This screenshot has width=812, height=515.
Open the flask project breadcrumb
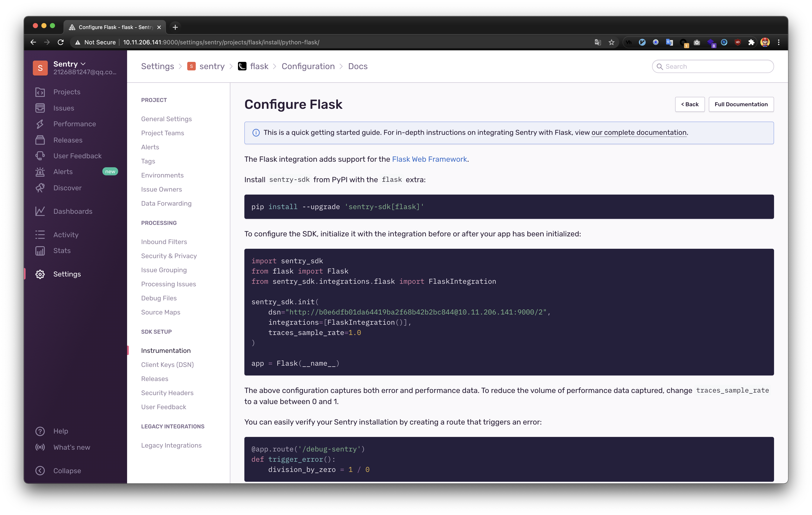click(259, 66)
